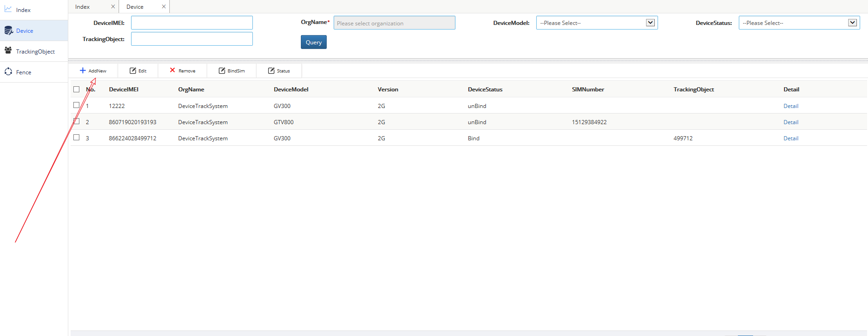
Task: Click the AddNew plus icon
Action: 83,71
